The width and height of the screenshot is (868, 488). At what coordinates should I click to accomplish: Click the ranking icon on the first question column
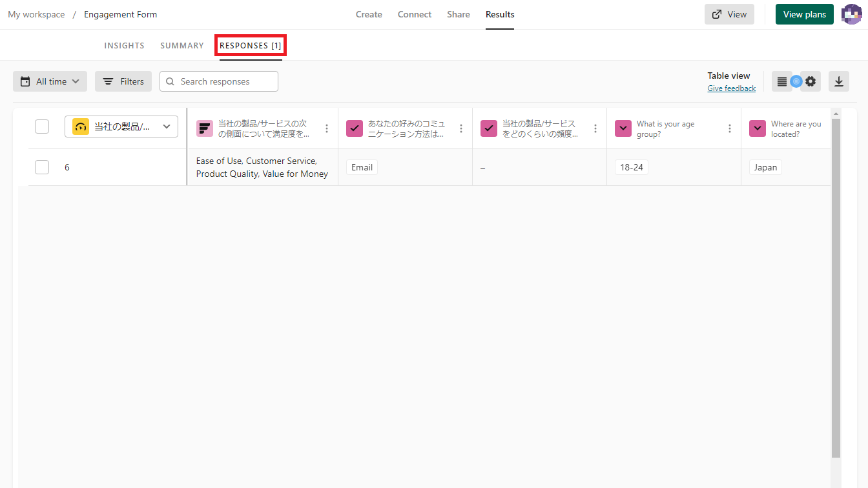(204, 128)
